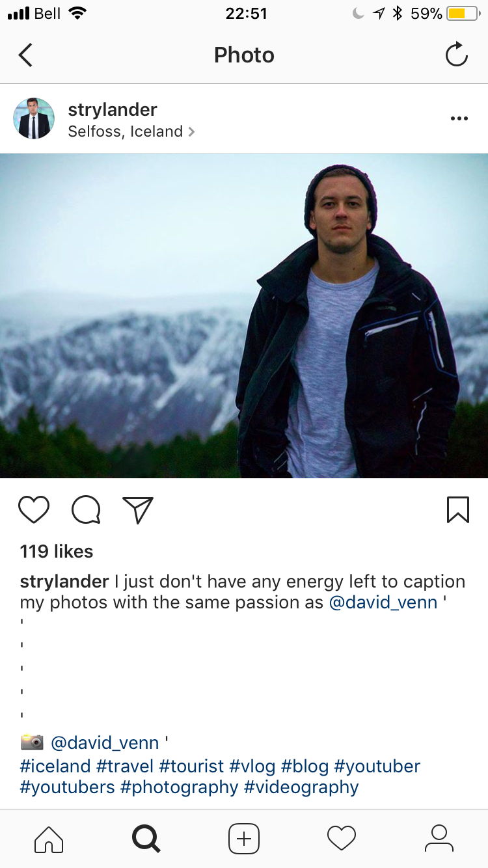Like the post with the heart icon
This screenshot has width=488, height=868.
[34, 510]
